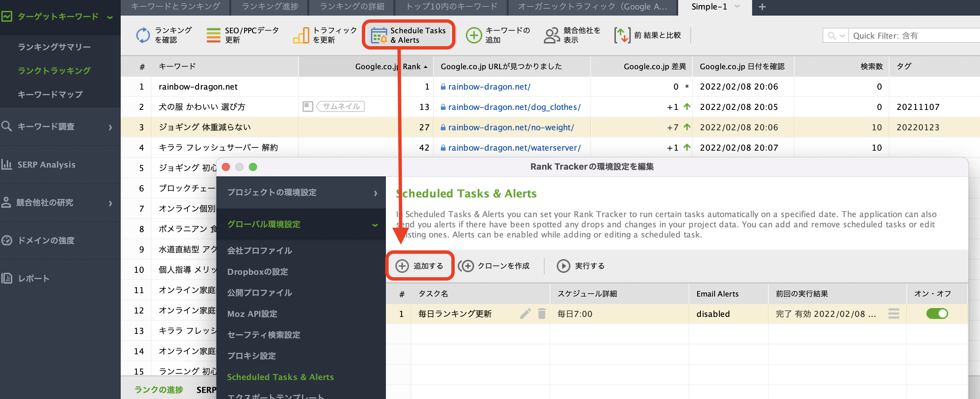The height and width of the screenshot is (399, 980).
Task: Select 公開プロファイル in settings menu
Action: tap(260, 293)
